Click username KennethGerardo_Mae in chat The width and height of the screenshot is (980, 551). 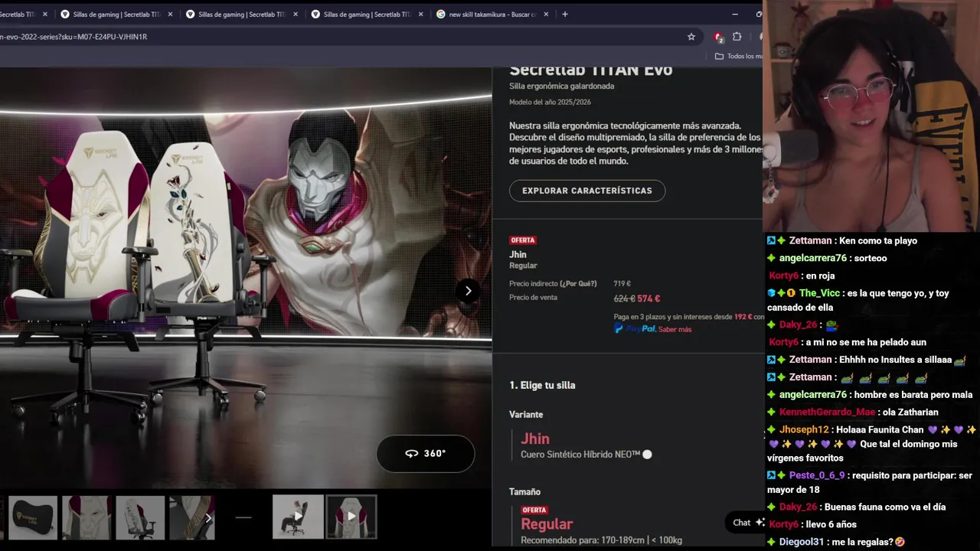pos(827,412)
